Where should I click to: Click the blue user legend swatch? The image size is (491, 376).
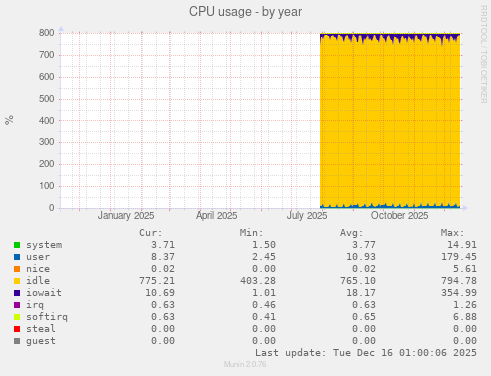tap(17, 257)
